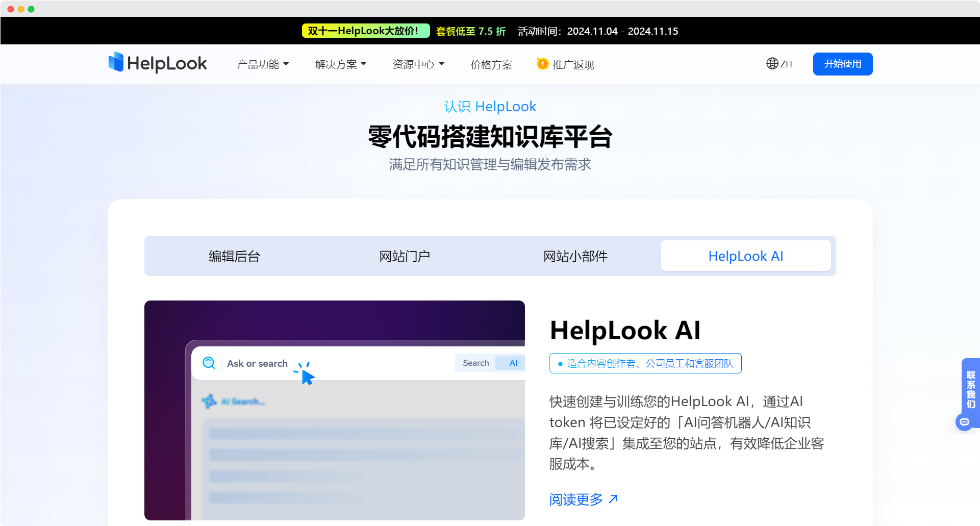Click the globe language icon
Viewport: 980px width, 526px height.
coord(772,64)
